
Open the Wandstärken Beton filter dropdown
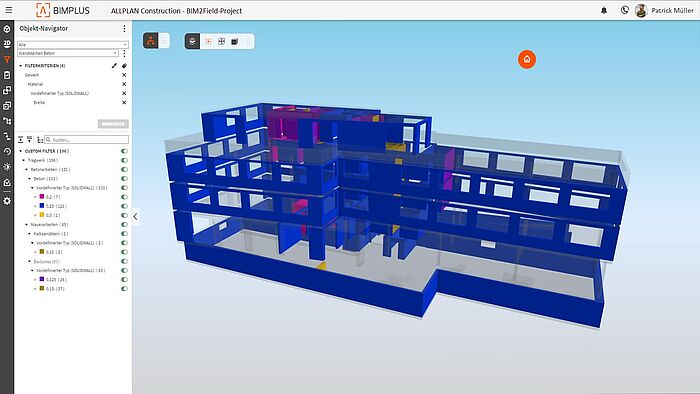pos(68,53)
